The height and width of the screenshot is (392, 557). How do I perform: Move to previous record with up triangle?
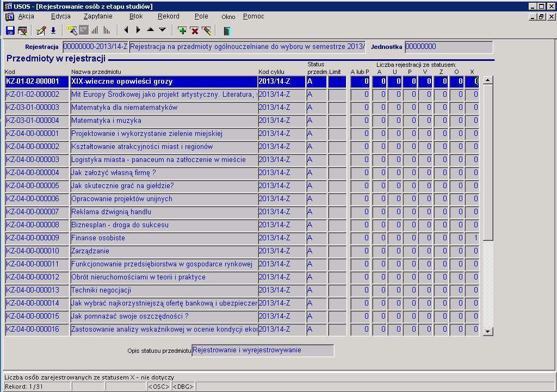click(150, 30)
